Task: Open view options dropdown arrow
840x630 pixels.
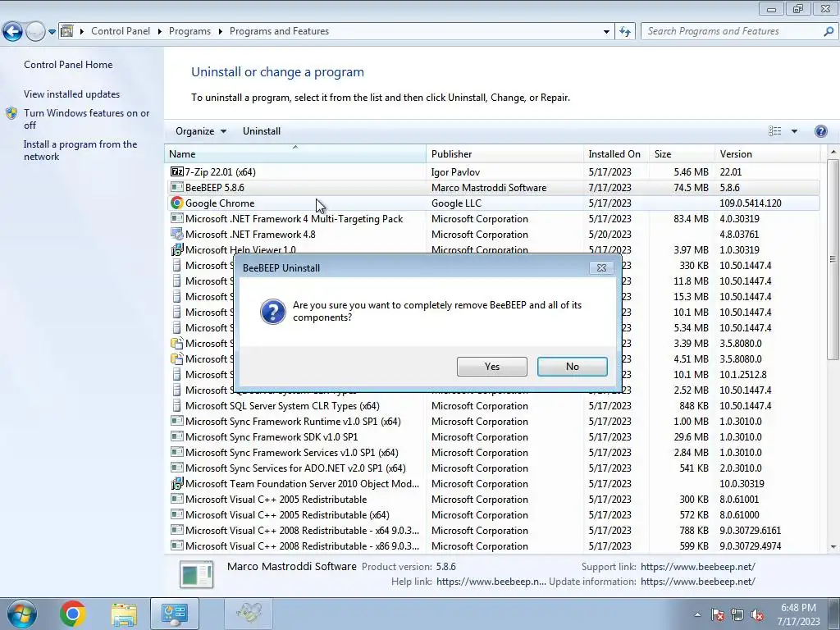Action: click(794, 131)
